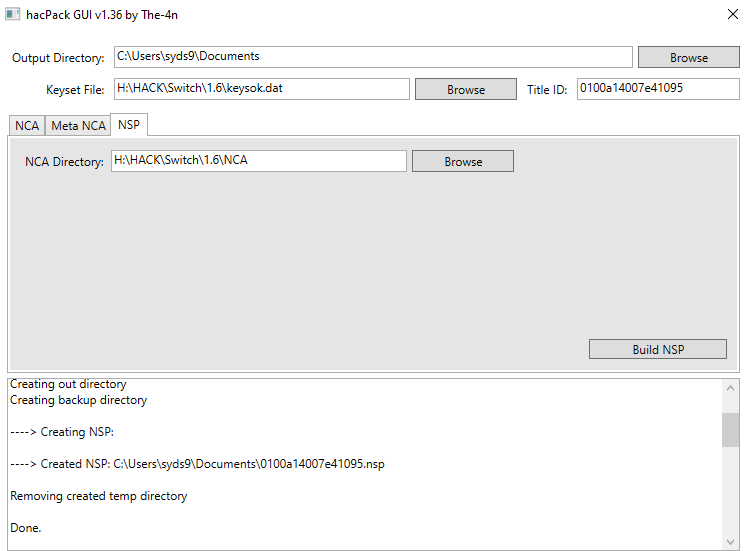Click the Keyset File path field
748x551 pixels.
[x=261, y=89]
